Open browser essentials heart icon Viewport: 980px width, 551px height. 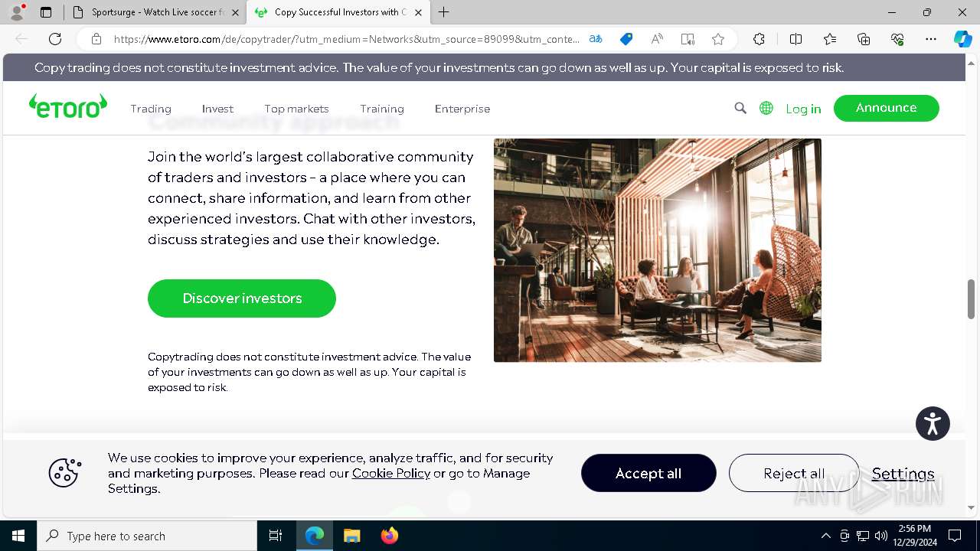tap(897, 39)
